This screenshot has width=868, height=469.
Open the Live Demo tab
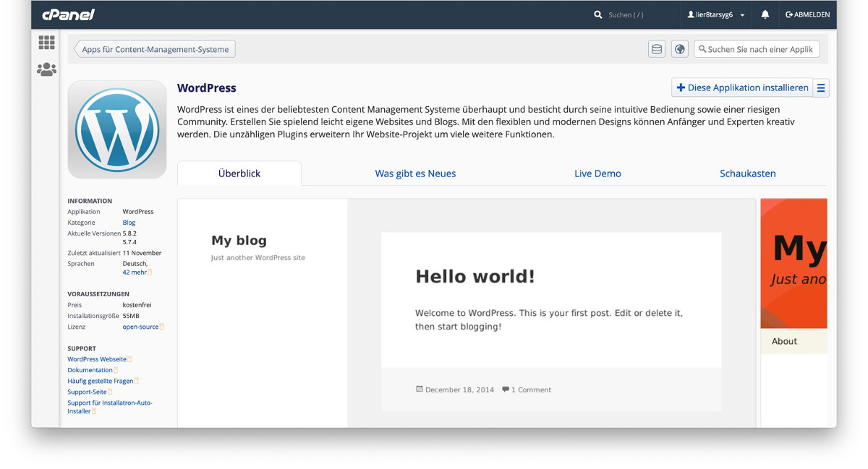[597, 173]
